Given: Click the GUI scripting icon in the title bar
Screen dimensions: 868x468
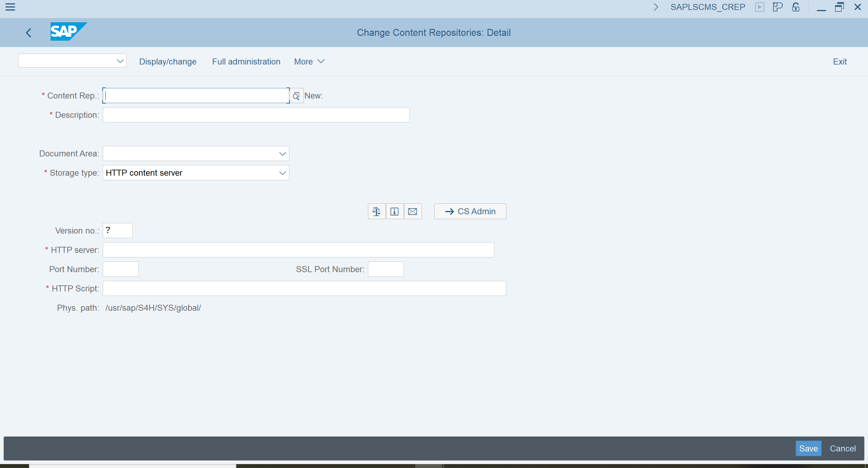Looking at the screenshot, I should point(778,7).
